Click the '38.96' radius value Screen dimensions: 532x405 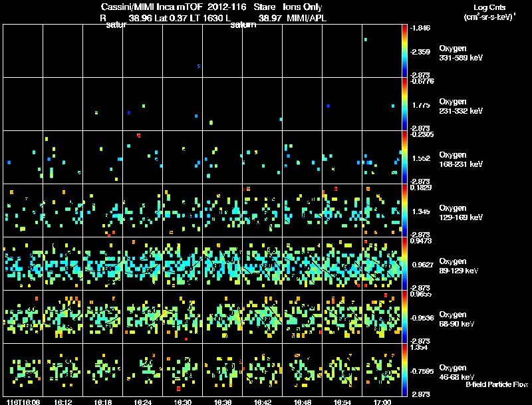pos(140,18)
